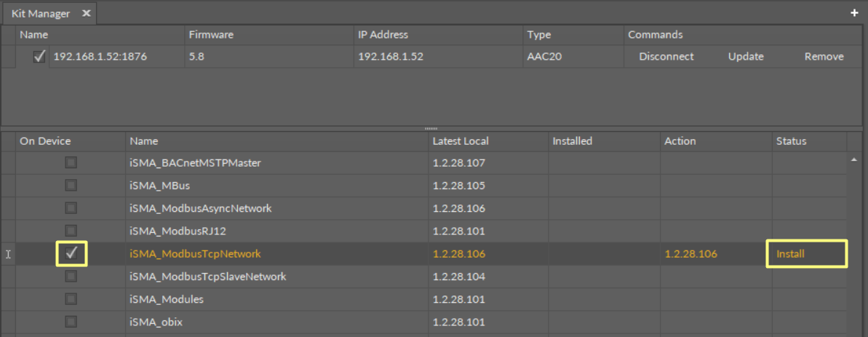Uncheck the iSMA_ModbusTcpNetwork kit
The width and height of the screenshot is (868, 337).
point(71,253)
